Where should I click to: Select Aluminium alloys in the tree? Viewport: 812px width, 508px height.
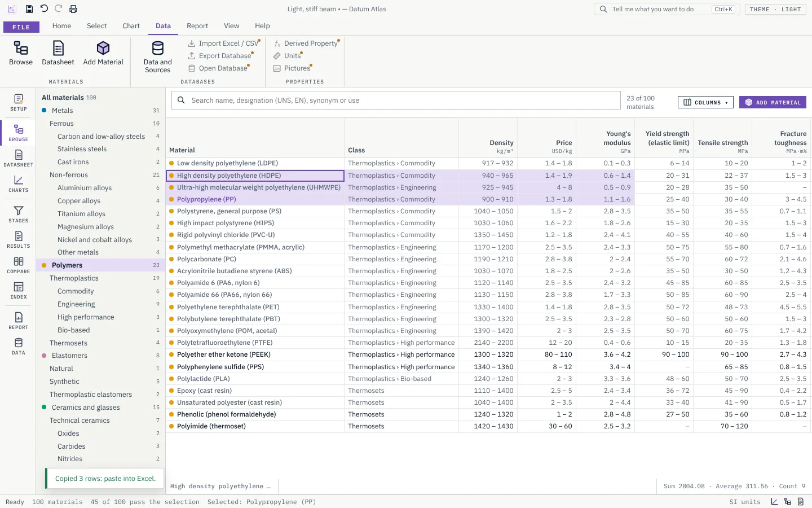(101, 188)
